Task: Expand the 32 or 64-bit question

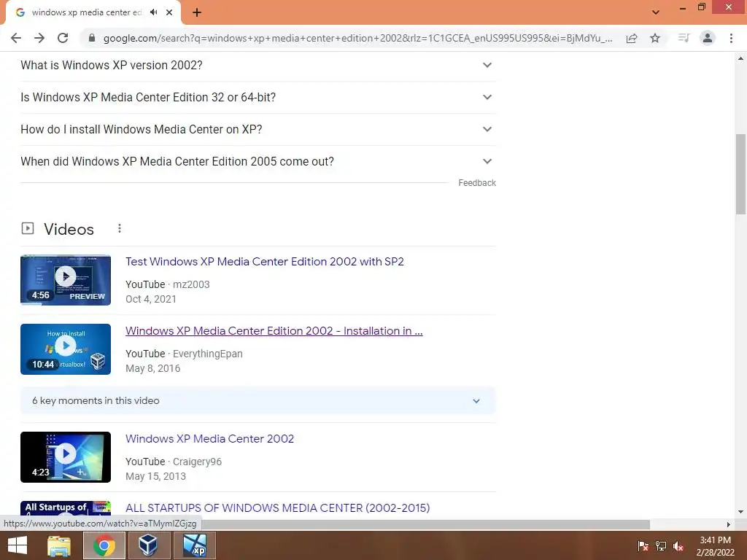Action: (258, 97)
